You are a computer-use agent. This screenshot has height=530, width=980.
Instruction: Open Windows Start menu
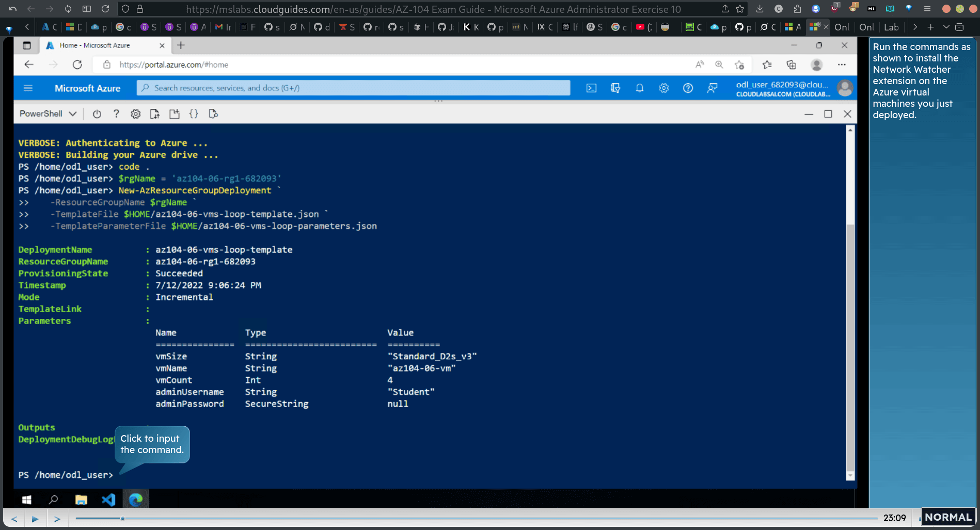[x=27, y=500]
